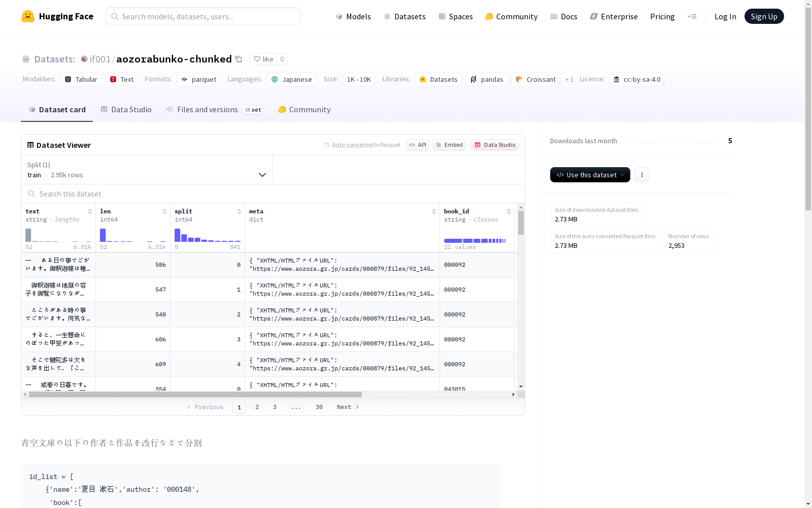Open the Embed button
812x508 pixels.
[449, 145]
